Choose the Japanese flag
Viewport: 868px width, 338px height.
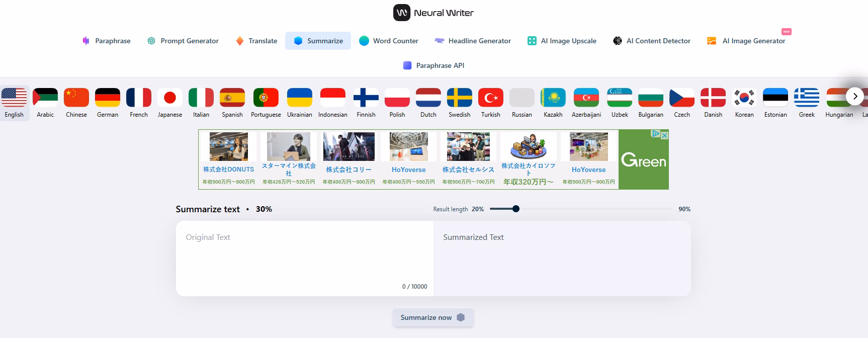tap(170, 98)
